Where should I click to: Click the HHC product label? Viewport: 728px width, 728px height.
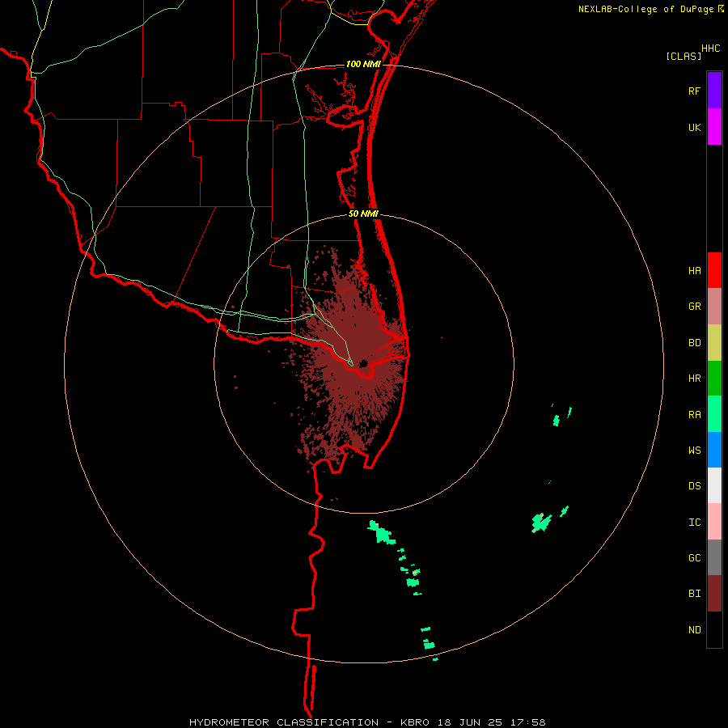tap(711, 49)
